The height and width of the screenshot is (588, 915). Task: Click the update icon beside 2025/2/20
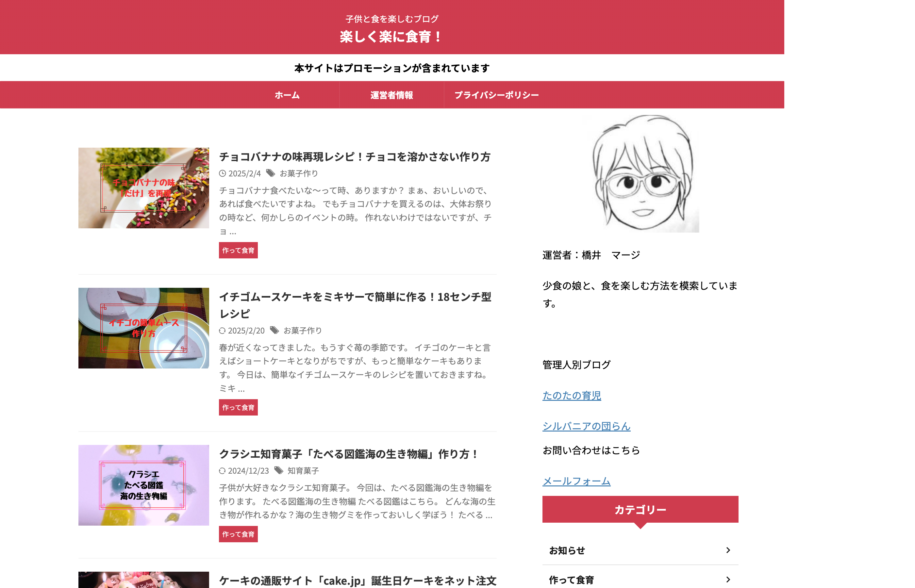click(x=222, y=331)
